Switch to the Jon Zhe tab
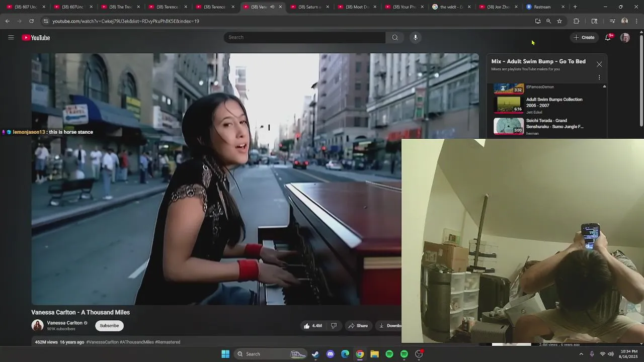 (498, 7)
